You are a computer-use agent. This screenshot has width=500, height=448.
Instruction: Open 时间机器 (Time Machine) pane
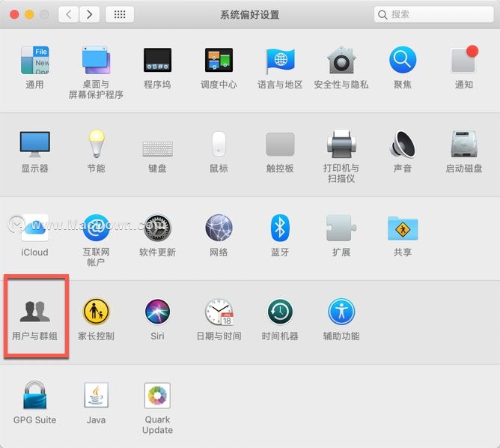click(x=280, y=312)
